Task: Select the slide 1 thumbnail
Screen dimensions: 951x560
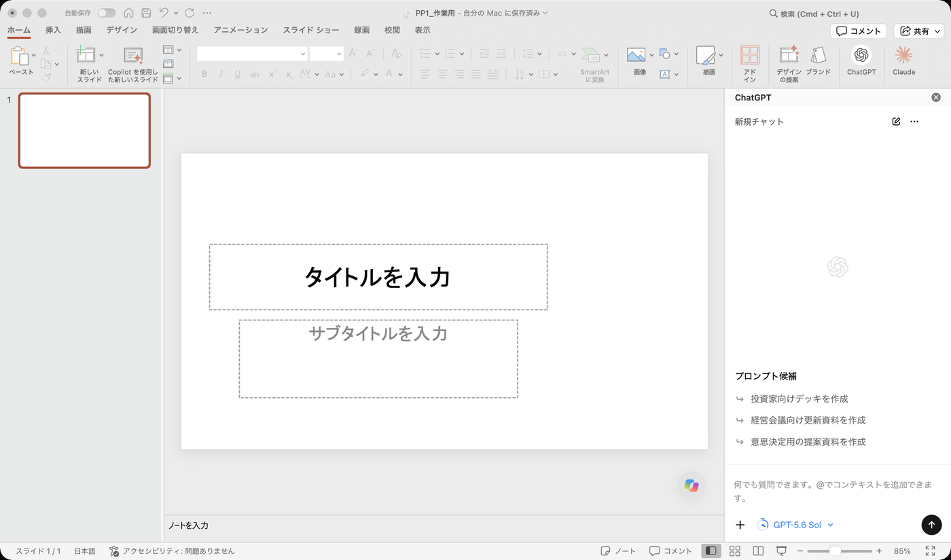Action: [84, 130]
